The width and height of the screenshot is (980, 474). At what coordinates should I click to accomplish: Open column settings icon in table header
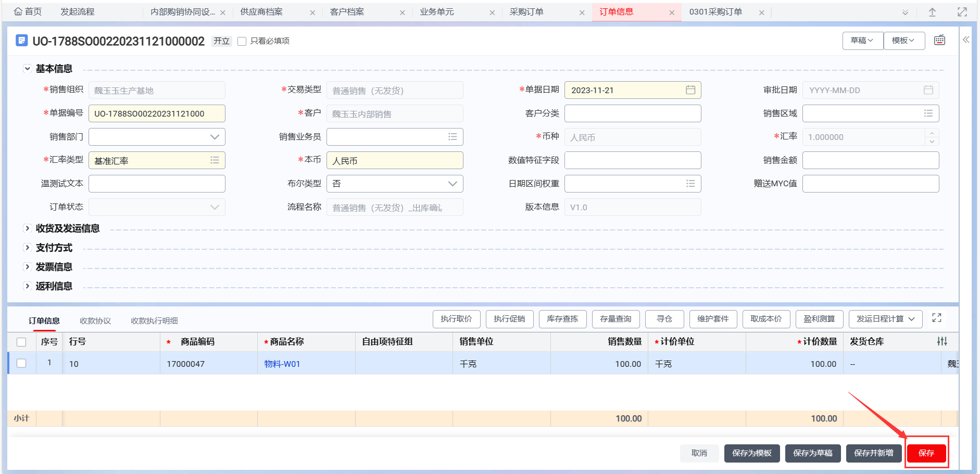[942, 342]
